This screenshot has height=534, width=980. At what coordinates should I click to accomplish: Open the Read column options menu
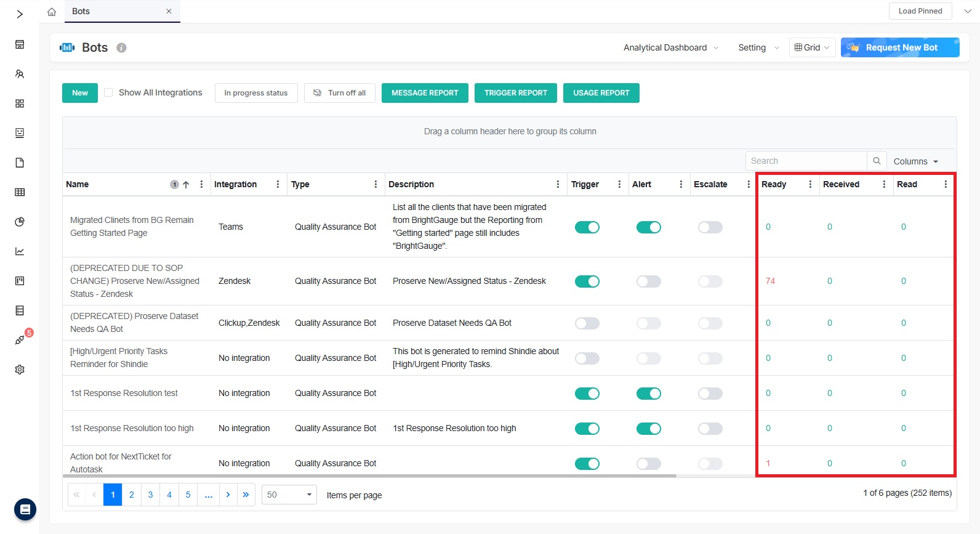click(946, 184)
